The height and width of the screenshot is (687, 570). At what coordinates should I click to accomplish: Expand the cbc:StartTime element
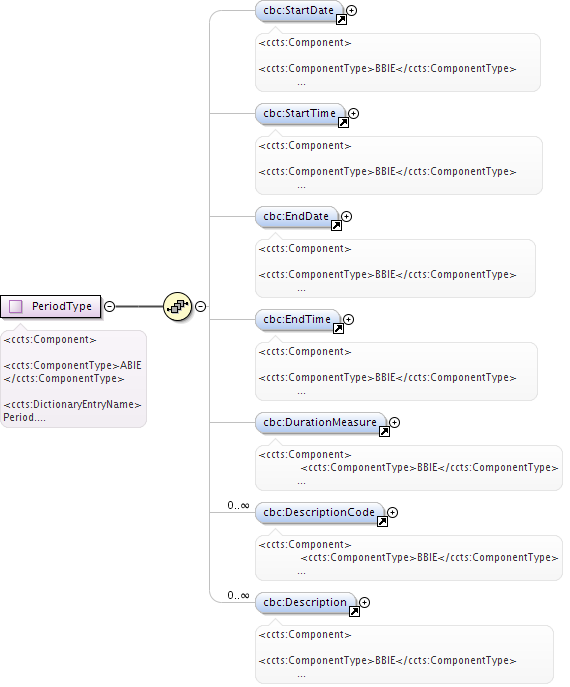pyautogui.click(x=354, y=113)
